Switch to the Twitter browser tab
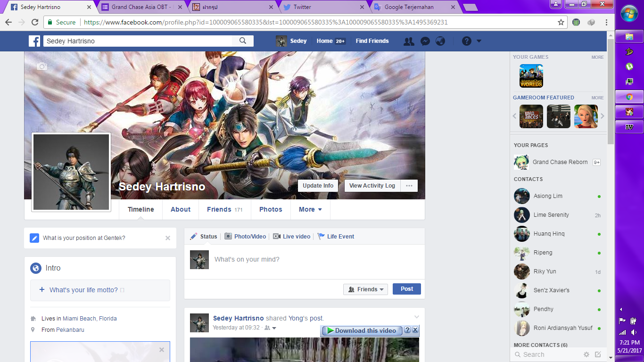This screenshot has width=644, height=362. click(x=324, y=7)
